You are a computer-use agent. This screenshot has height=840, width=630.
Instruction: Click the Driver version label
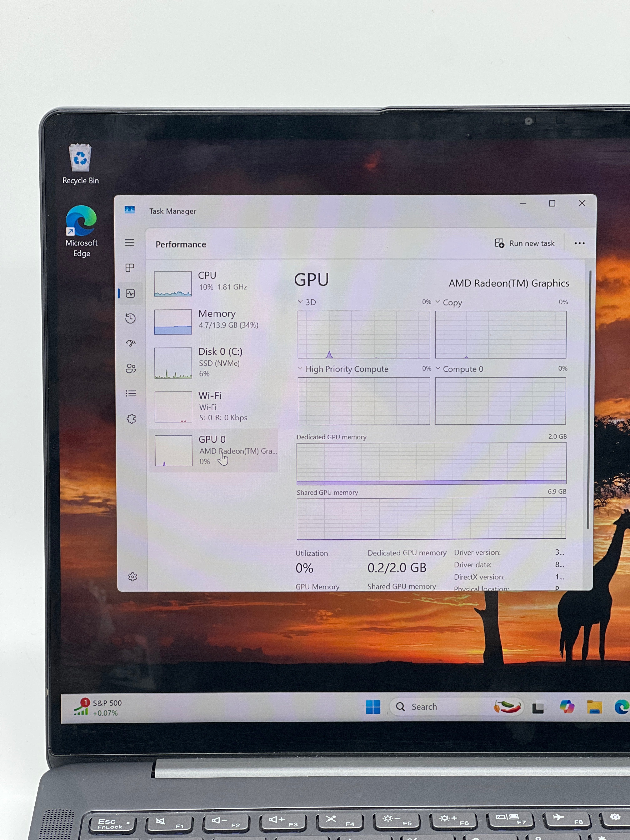point(477,552)
